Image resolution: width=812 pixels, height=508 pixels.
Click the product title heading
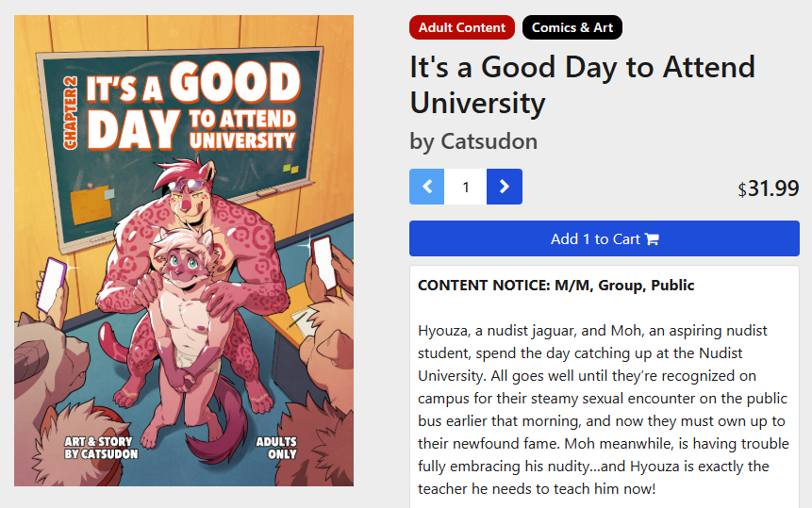(582, 84)
